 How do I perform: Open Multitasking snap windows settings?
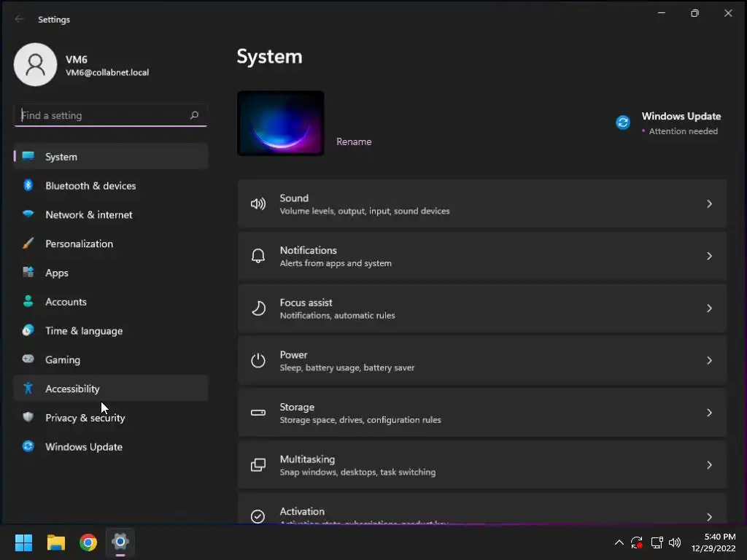point(482,464)
